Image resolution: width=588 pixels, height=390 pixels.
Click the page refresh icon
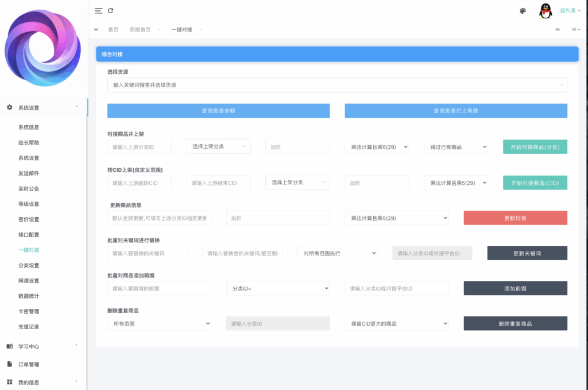111,10
